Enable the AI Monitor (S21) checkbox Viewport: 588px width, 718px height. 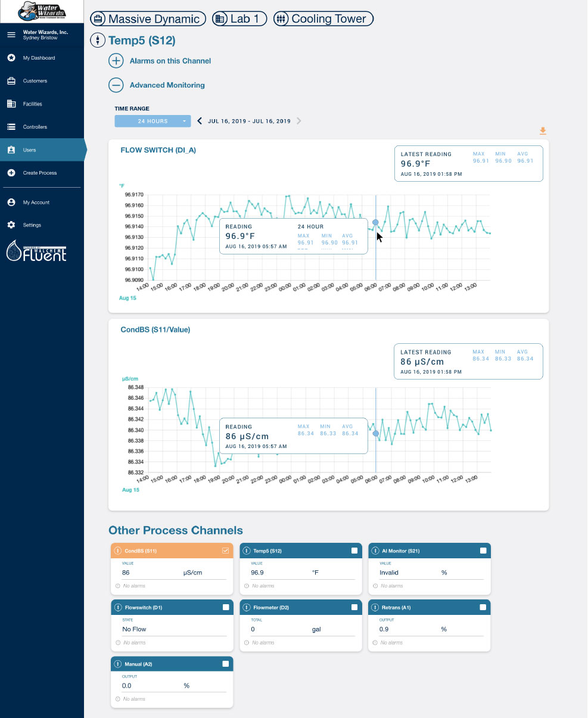(x=483, y=551)
